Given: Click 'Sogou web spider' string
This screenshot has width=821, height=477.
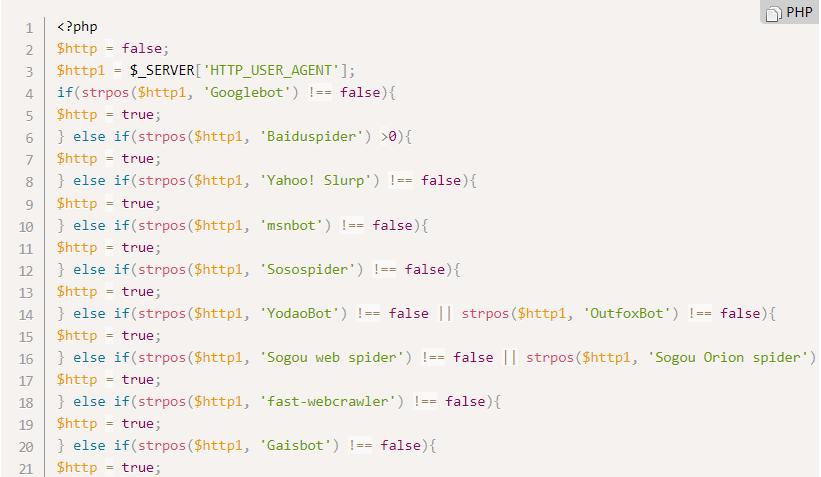Looking at the screenshot, I should pos(332,358).
